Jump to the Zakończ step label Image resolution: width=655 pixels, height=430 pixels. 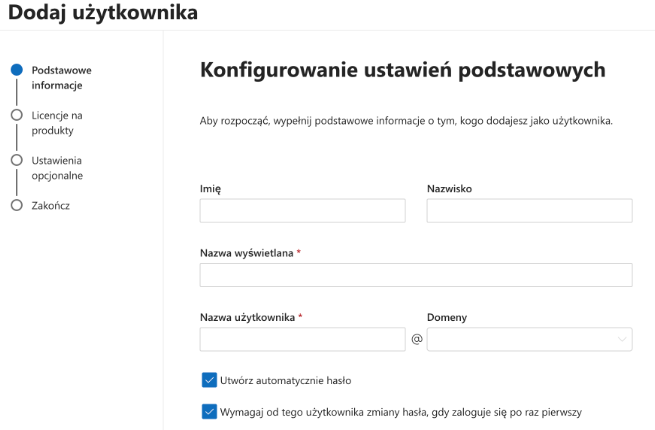coord(51,206)
